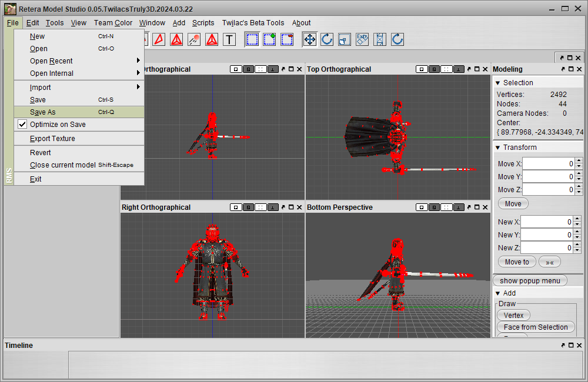
Task: Open the Twilac's Beta Tools menu
Action: point(253,23)
